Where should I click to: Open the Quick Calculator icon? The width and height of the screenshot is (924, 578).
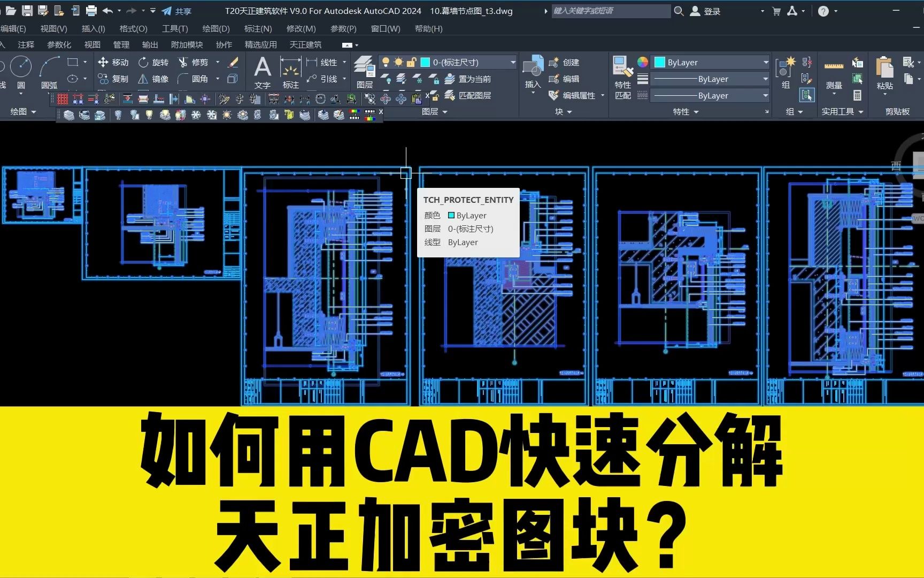click(857, 95)
